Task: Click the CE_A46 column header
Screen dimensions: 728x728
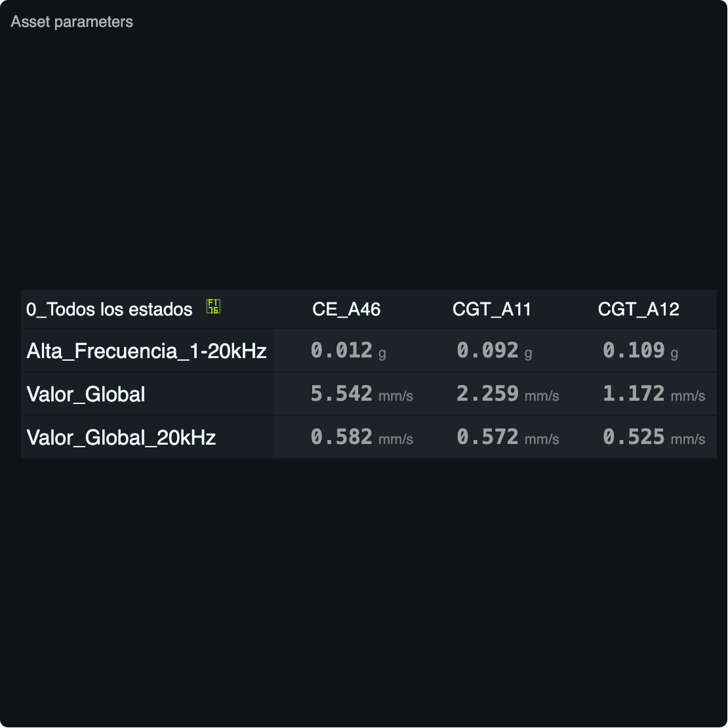Action: 346,309
